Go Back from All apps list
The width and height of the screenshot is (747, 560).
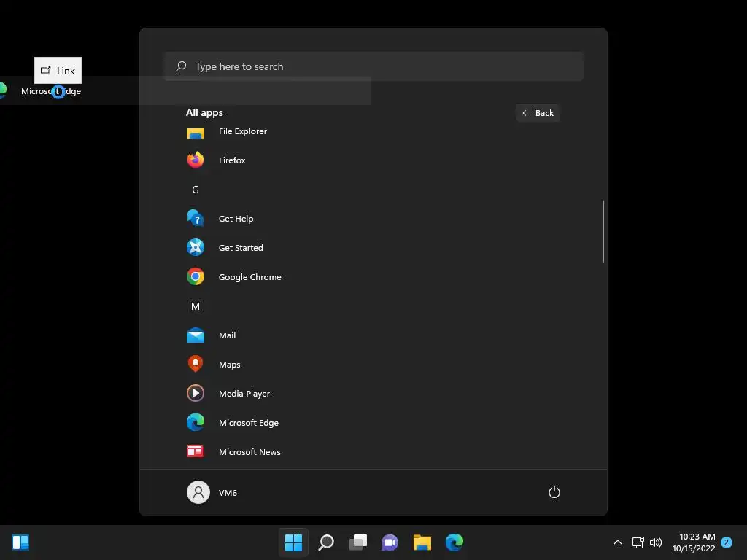(x=538, y=113)
